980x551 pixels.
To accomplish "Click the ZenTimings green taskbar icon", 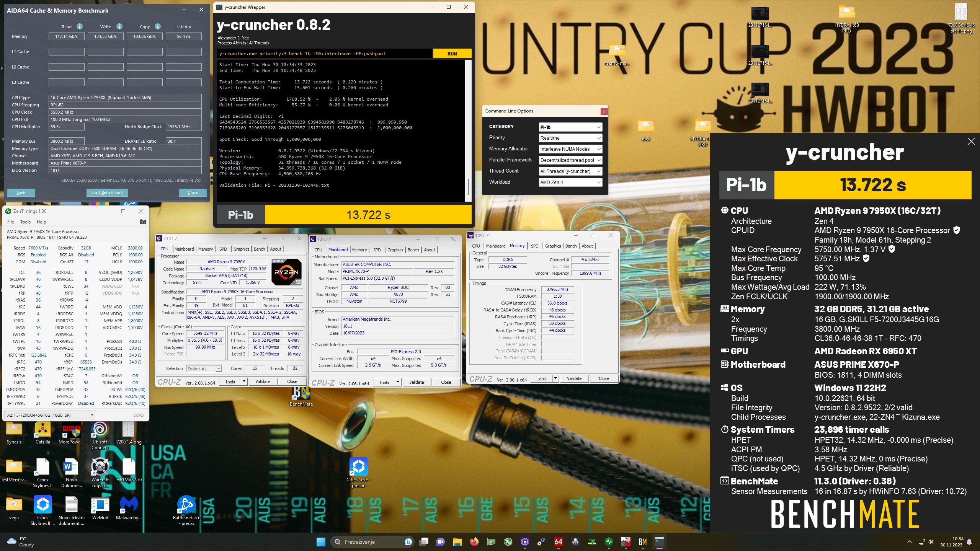I will (609, 542).
